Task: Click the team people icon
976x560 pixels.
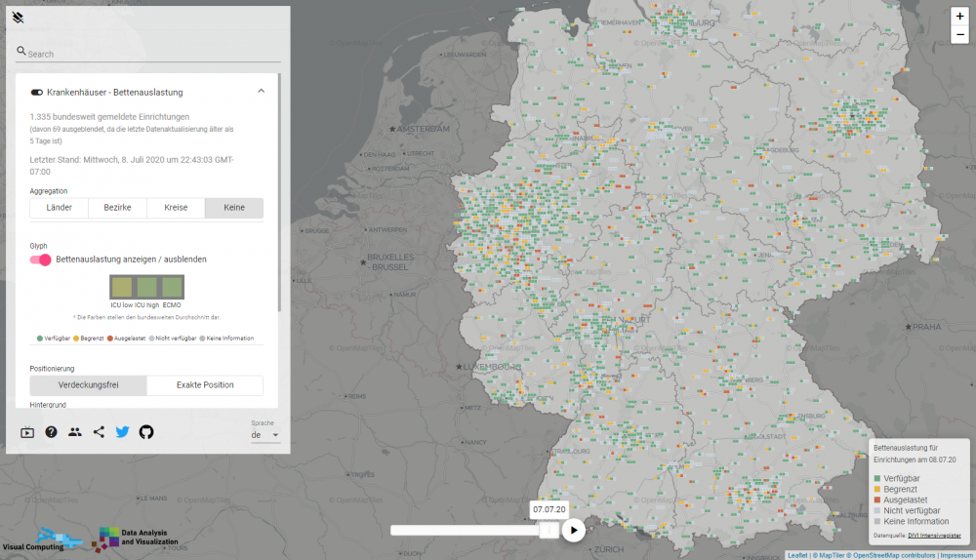Action: pyautogui.click(x=75, y=432)
